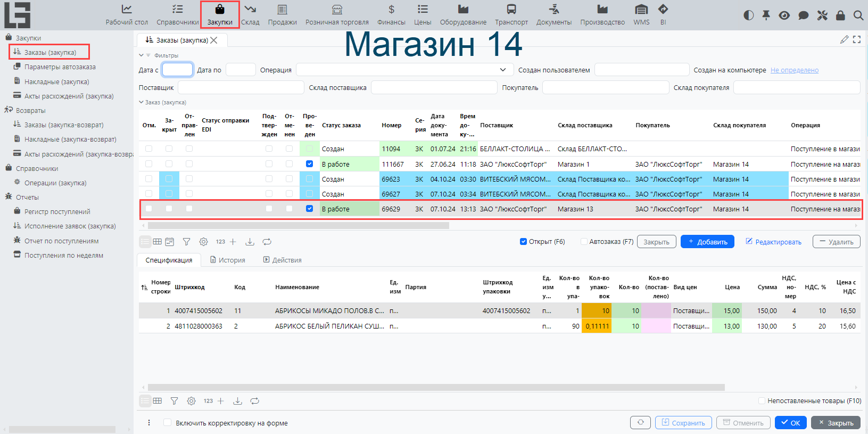Image resolution: width=868 pixels, height=434 pixels.
Task: Click the Поставщик filter input field
Action: pyautogui.click(x=241, y=88)
